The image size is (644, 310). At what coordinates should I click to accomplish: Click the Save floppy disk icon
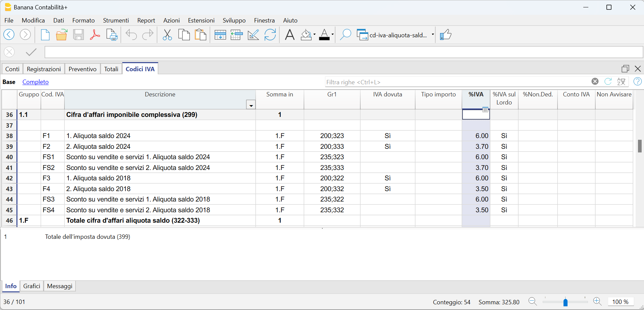78,35
